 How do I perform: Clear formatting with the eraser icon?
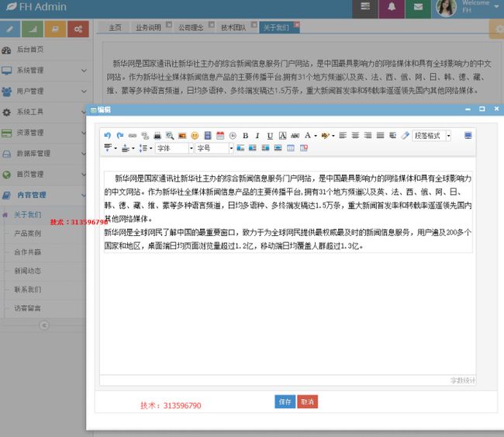405,136
